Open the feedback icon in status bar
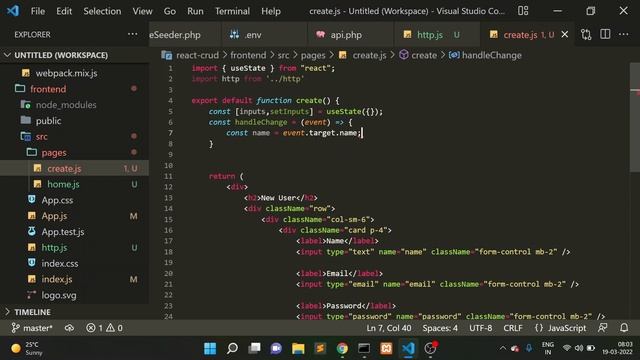The height and width of the screenshot is (360, 640). 602,328
